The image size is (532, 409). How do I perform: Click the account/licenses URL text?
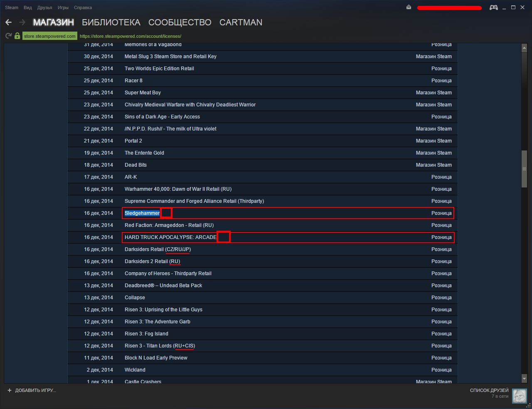point(131,36)
